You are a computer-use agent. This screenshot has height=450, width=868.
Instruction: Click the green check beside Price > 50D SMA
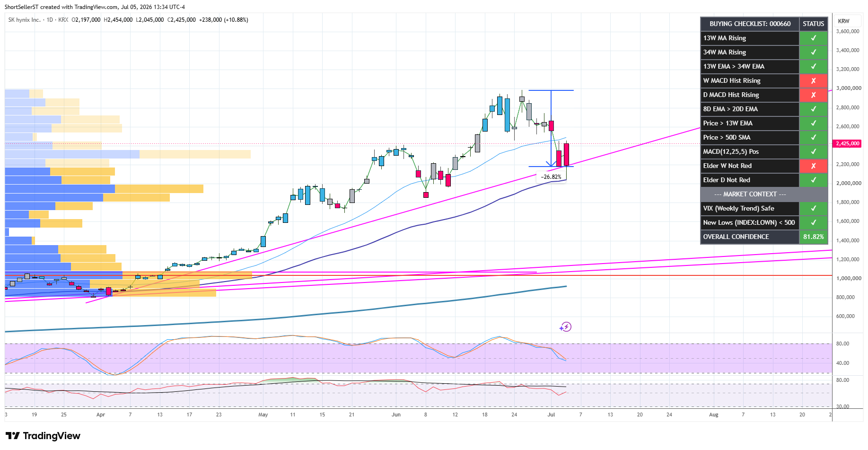click(x=814, y=137)
